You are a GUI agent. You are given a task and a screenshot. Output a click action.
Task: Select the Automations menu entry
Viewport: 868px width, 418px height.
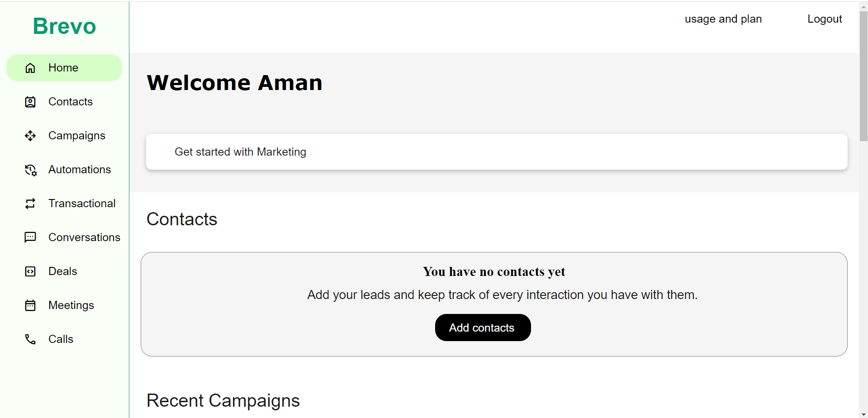pyautogui.click(x=79, y=169)
